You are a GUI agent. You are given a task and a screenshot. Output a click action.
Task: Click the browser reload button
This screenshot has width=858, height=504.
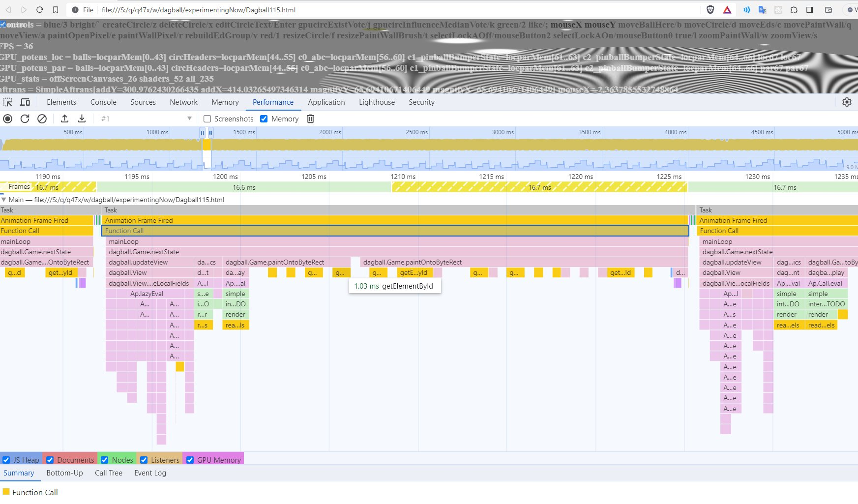pos(40,10)
